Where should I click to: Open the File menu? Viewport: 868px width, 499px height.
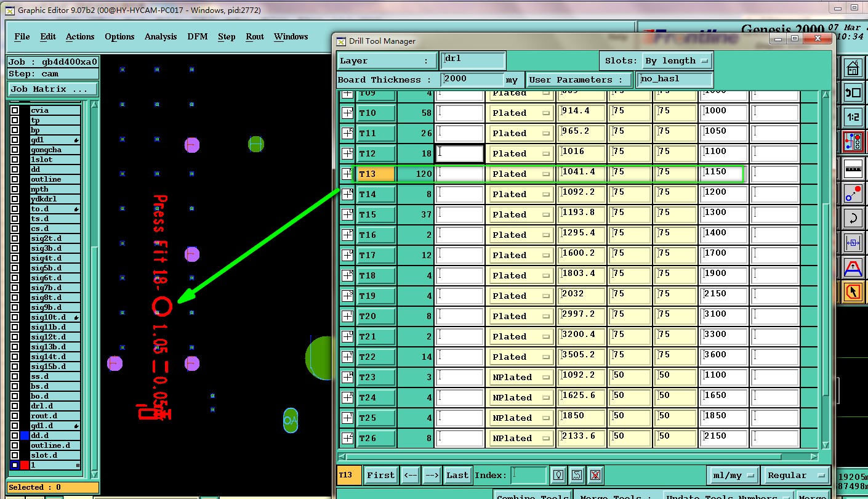(x=22, y=36)
